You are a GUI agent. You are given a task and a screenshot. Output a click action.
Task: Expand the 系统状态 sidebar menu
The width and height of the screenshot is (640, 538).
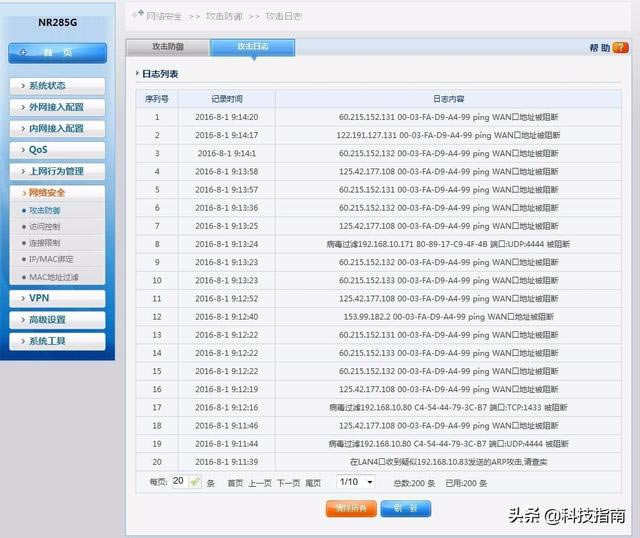(57, 86)
